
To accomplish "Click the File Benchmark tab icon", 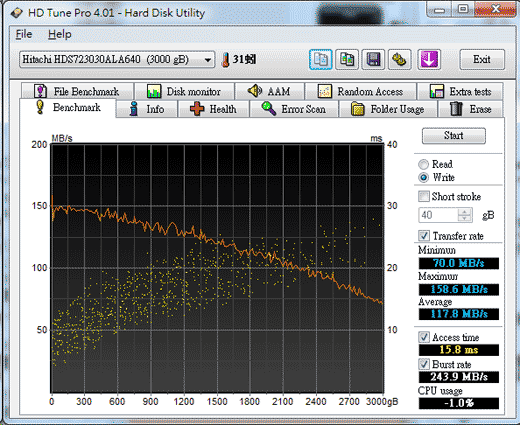I will 40,91.
